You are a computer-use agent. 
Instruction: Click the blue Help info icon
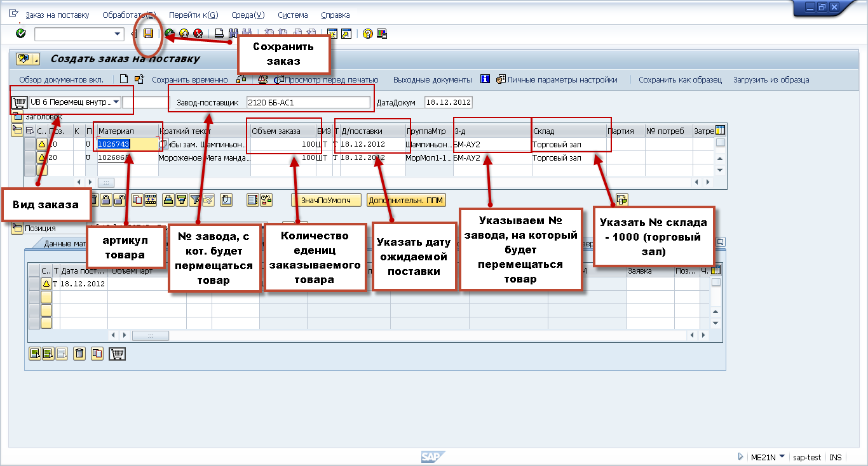485,79
